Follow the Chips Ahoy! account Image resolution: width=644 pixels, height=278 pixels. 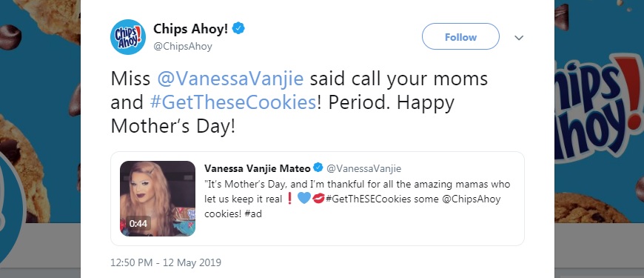[x=460, y=37]
